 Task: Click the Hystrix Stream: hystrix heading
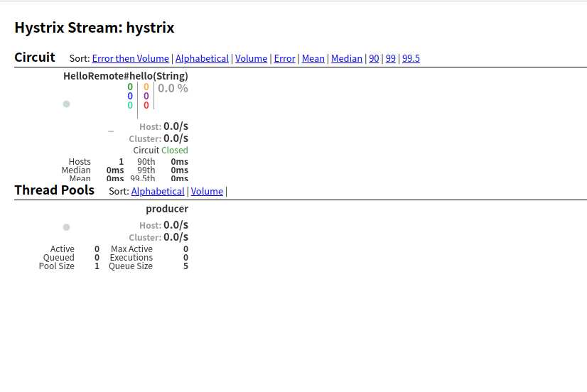click(95, 28)
